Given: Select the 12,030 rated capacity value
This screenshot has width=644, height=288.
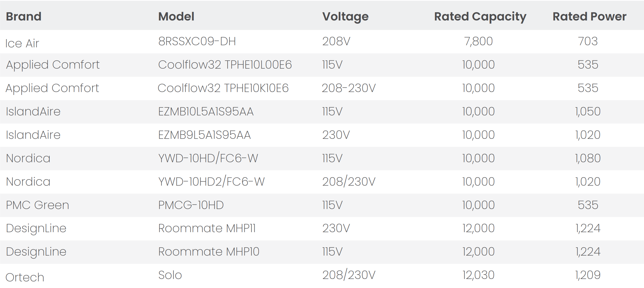Looking at the screenshot, I should tap(478, 275).
